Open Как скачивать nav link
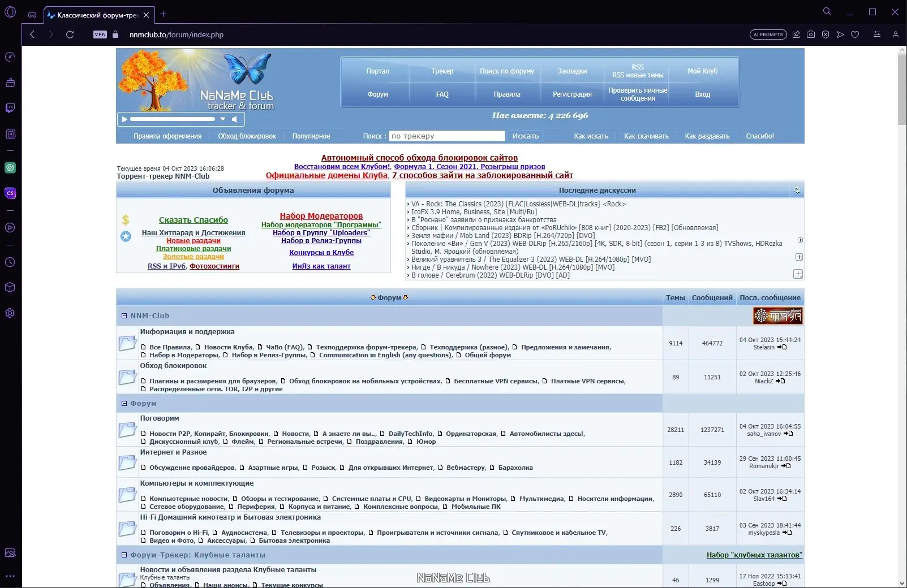The image size is (907, 588). tap(646, 136)
